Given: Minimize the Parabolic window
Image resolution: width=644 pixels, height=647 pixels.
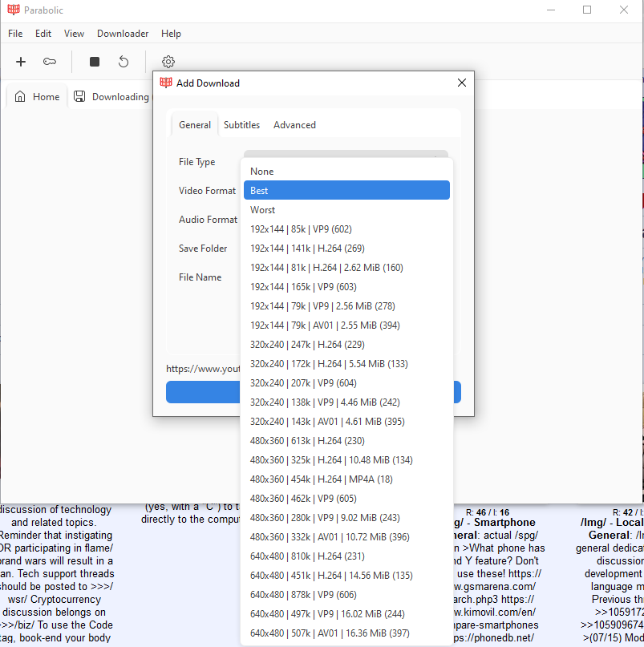Looking at the screenshot, I should click(x=551, y=10).
